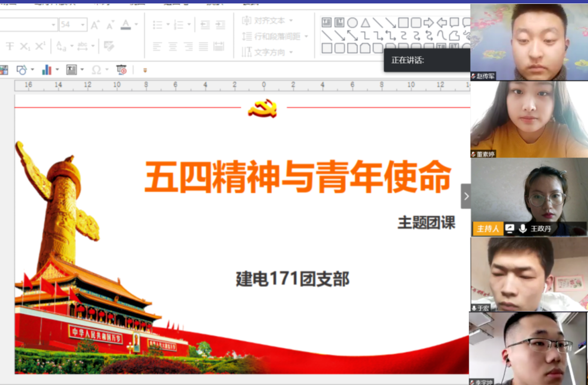Choose the right arrow shape in the gallery

point(429,23)
